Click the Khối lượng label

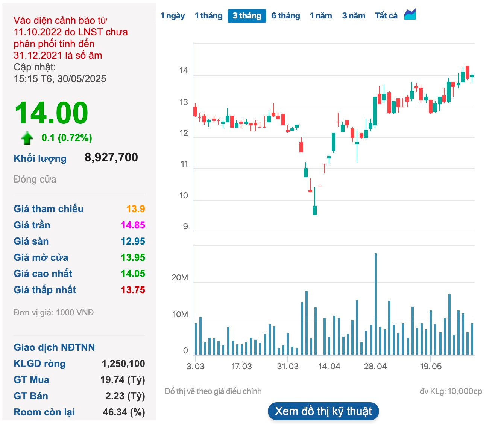pyautogui.click(x=40, y=158)
